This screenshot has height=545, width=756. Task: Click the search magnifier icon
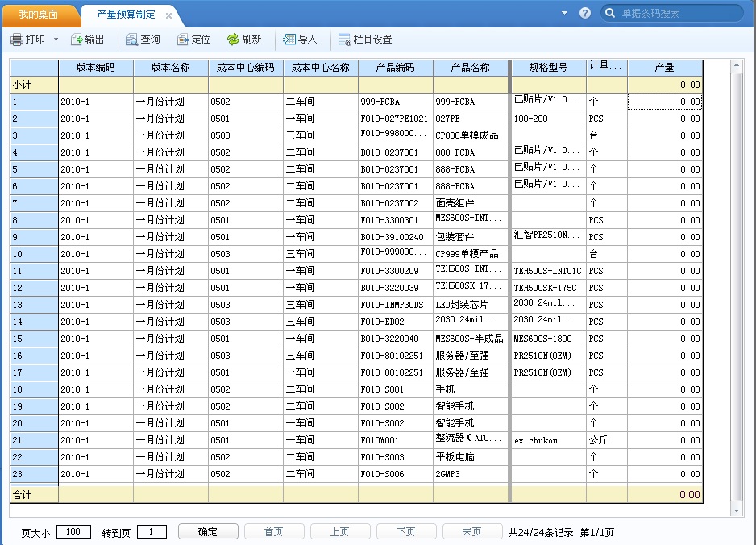(x=610, y=13)
